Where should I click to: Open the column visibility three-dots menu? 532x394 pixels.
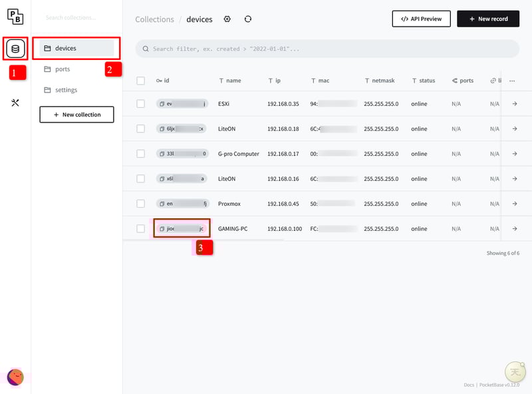pyautogui.click(x=512, y=81)
